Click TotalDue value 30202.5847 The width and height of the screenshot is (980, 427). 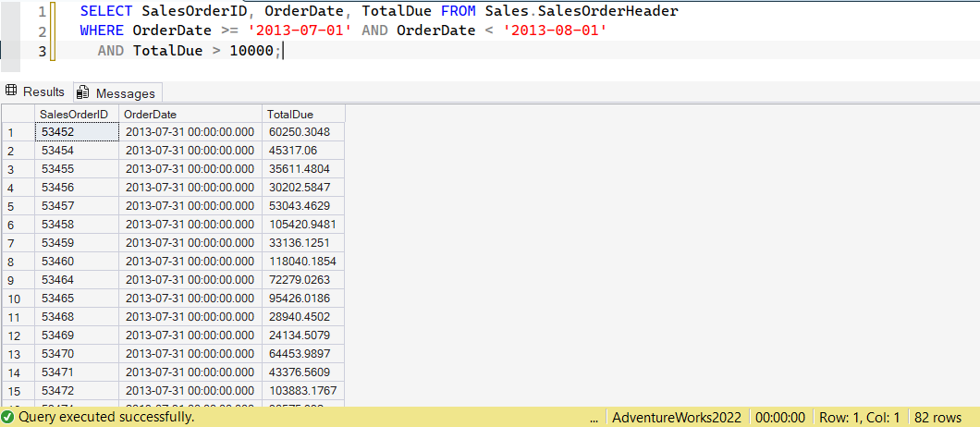pyautogui.click(x=304, y=188)
